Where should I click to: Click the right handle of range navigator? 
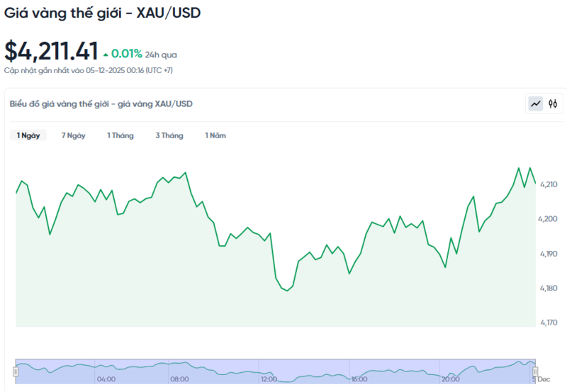[536, 371]
